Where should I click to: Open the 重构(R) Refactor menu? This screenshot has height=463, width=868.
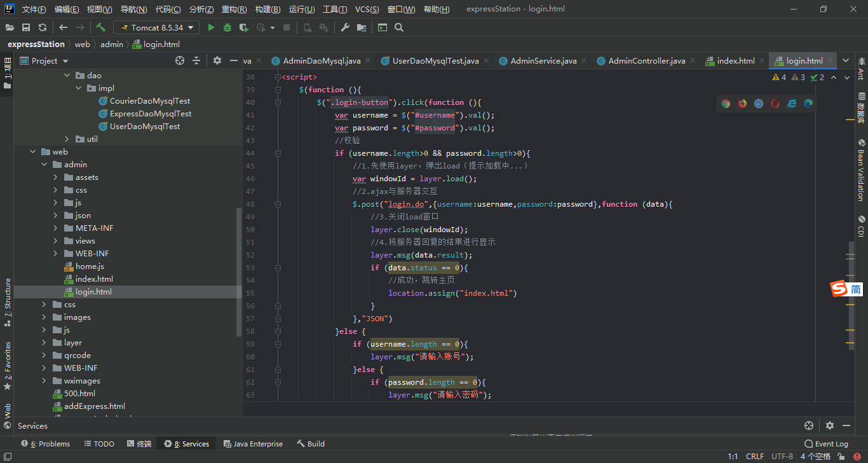click(234, 9)
